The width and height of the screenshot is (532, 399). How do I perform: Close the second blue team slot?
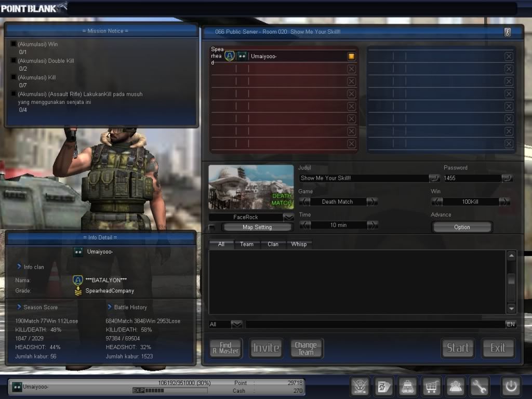[509, 69]
